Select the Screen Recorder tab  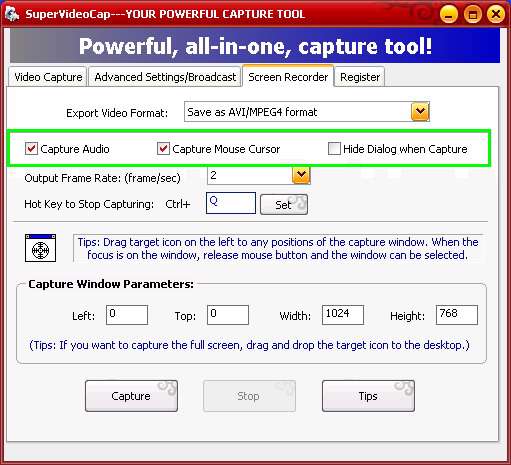(x=288, y=76)
